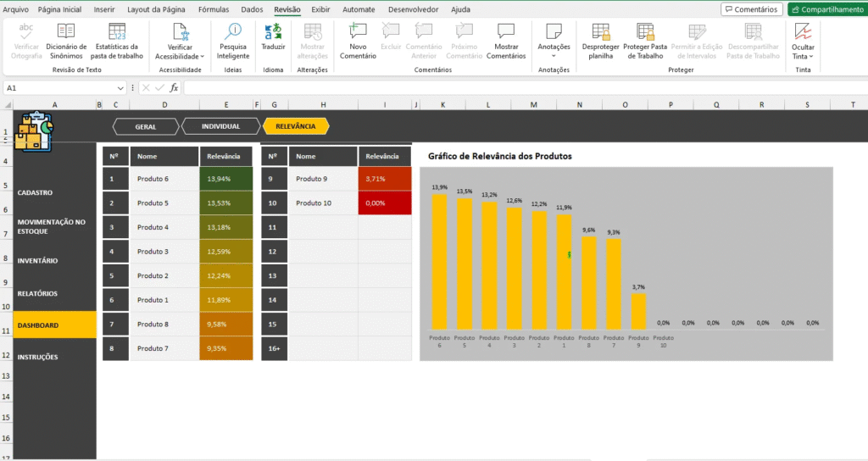Open the Name Box dropdown arrow
The width and height of the screenshot is (868, 461).
tap(121, 87)
